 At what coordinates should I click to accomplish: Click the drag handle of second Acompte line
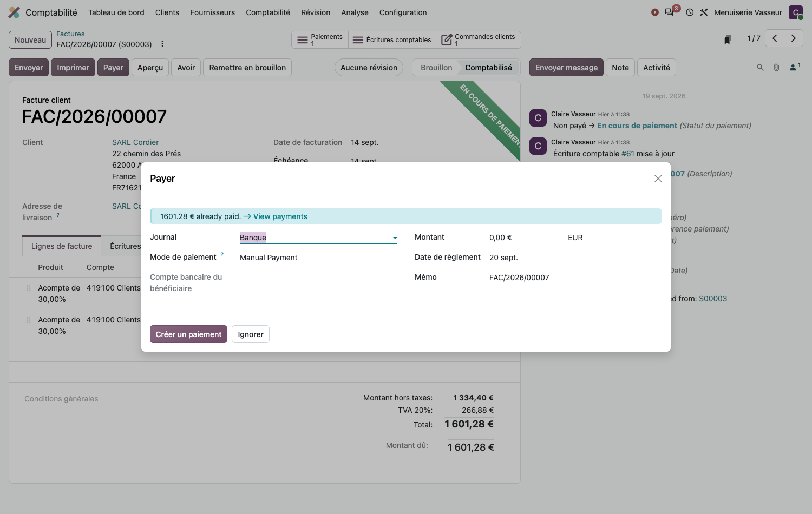[x=29, y=320]
